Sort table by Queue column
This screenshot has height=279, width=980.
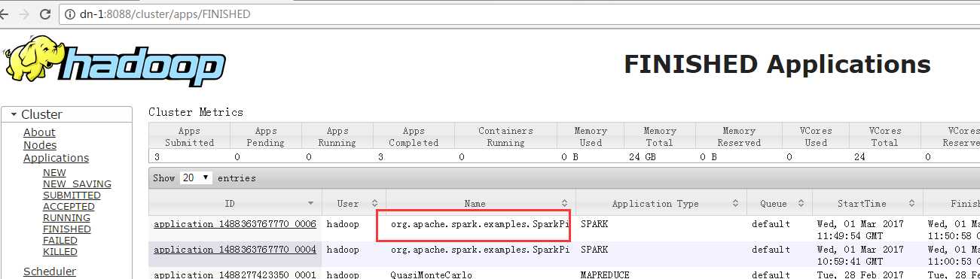(780, 204)
